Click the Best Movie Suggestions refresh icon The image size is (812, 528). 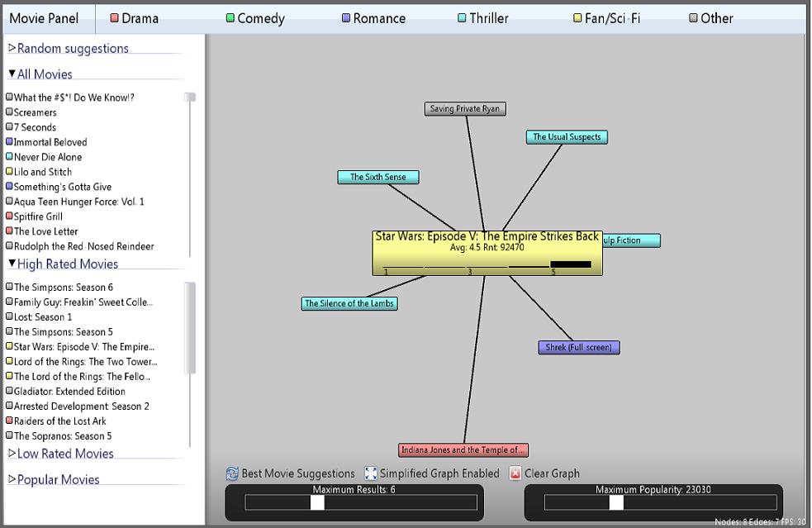pos(232,473)
